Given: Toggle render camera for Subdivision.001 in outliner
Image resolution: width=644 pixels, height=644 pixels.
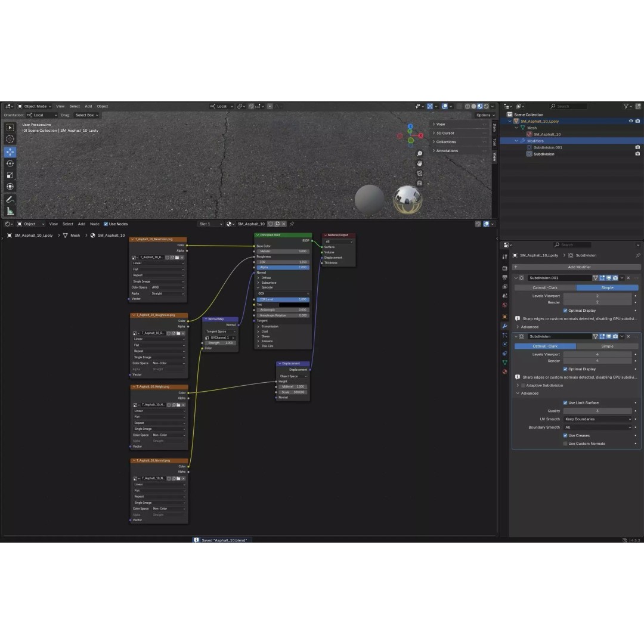Looking at the screenshot, I should point(637,147).
